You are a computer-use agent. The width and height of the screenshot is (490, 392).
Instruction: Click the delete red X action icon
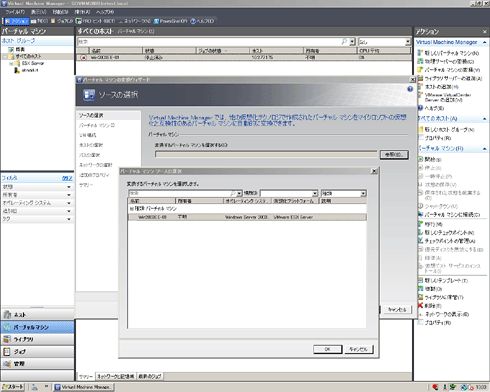420,305
